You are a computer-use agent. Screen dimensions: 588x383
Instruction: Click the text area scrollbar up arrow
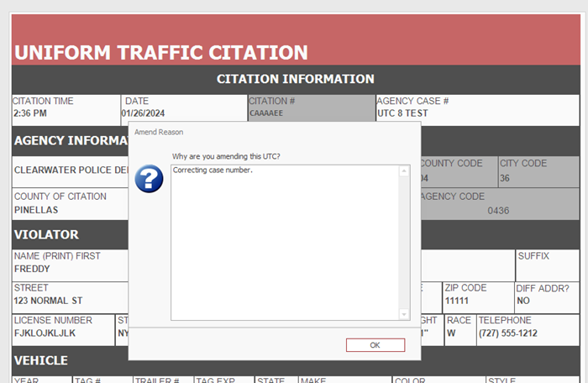[404, 171]
